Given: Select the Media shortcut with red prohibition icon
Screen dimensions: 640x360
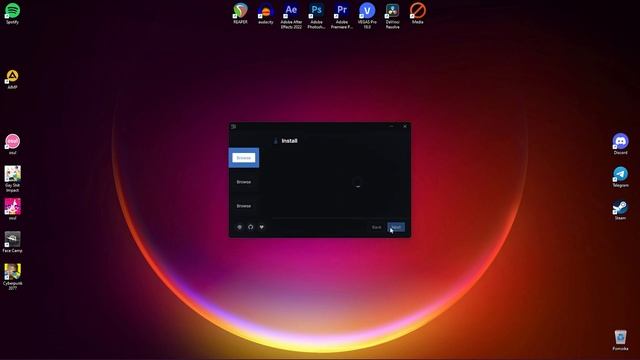Looking at the screenshot, I should tap(418, 13).
